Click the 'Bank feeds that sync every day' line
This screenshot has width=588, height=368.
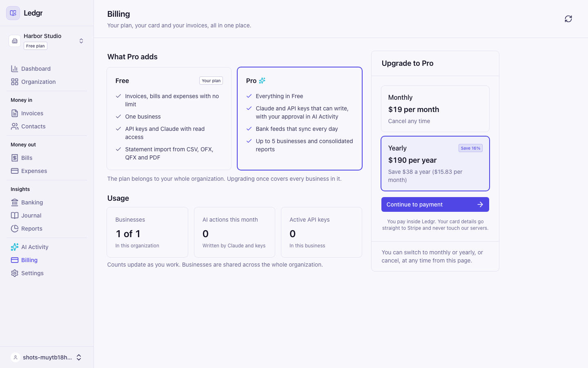[x=297, y=129]
